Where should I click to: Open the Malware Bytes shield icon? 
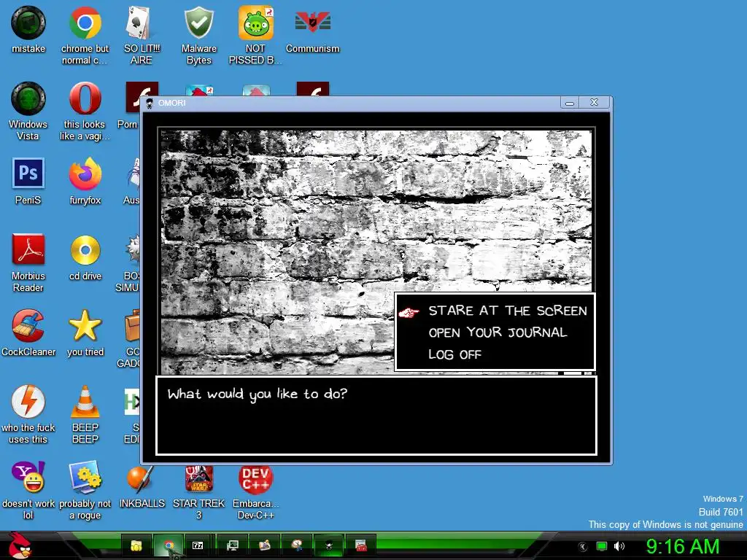pyautogui.click(x=198, y=23)
